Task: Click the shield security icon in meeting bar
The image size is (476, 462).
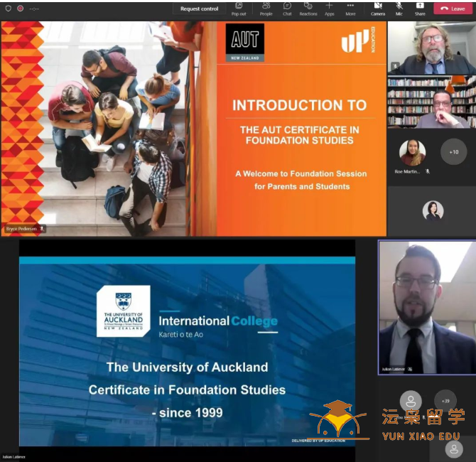Action: [x=9, y=9]
